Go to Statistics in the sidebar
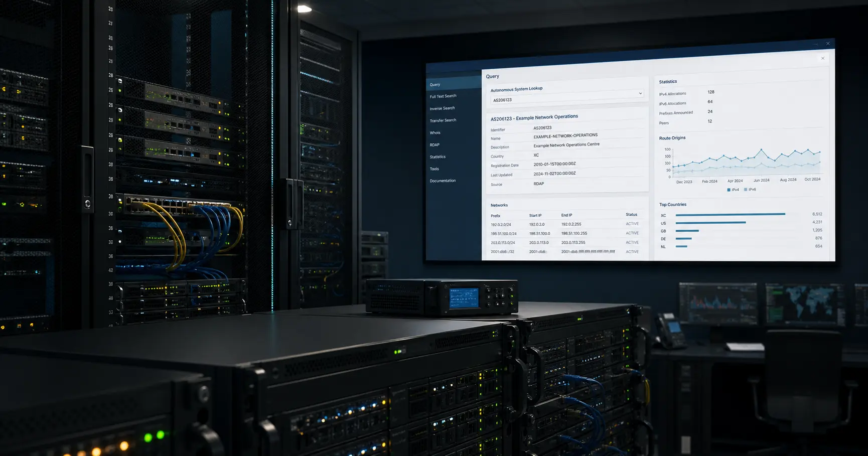The image size is (868, 456). (438, 157)
